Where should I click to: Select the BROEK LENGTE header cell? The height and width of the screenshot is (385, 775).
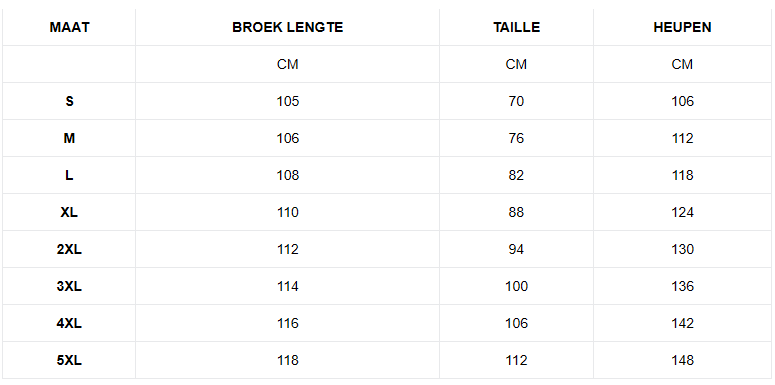click(x=288, y=27)
